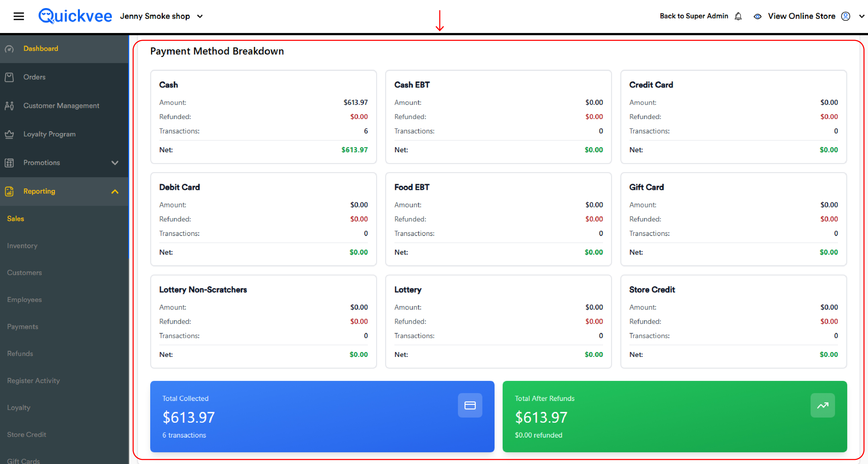Select the Sales report submenu item
Screen dimensions: 868x464
15,219
